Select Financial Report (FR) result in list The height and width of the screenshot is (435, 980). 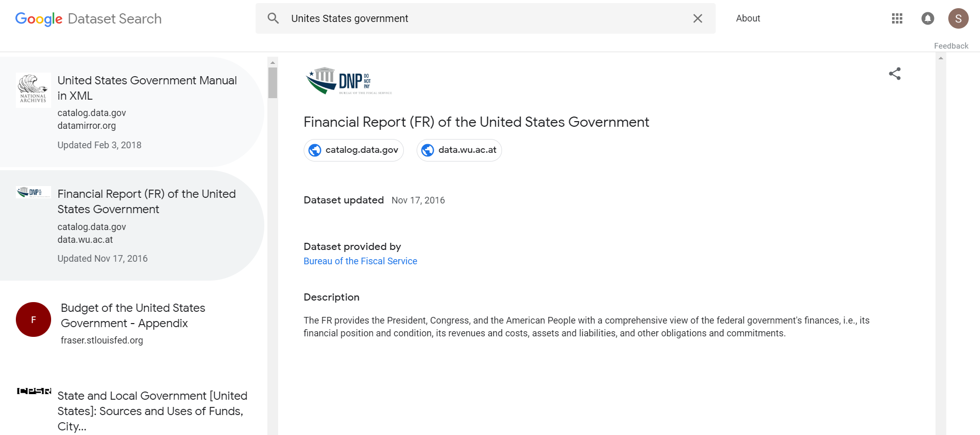click(146, 201)
